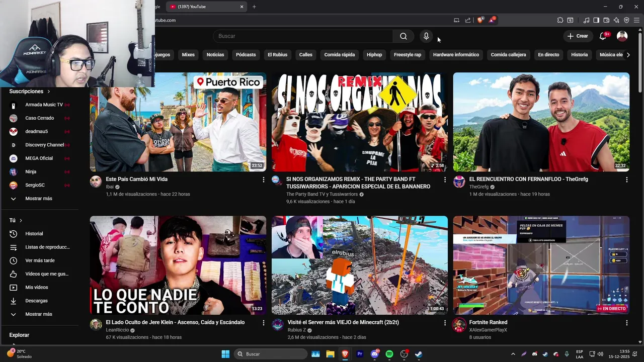This screenshot has width=644, height=362.
Task: Open options menu for EL REENCUENTRO CON FERNANFLOO
Action: pos(626,179)
